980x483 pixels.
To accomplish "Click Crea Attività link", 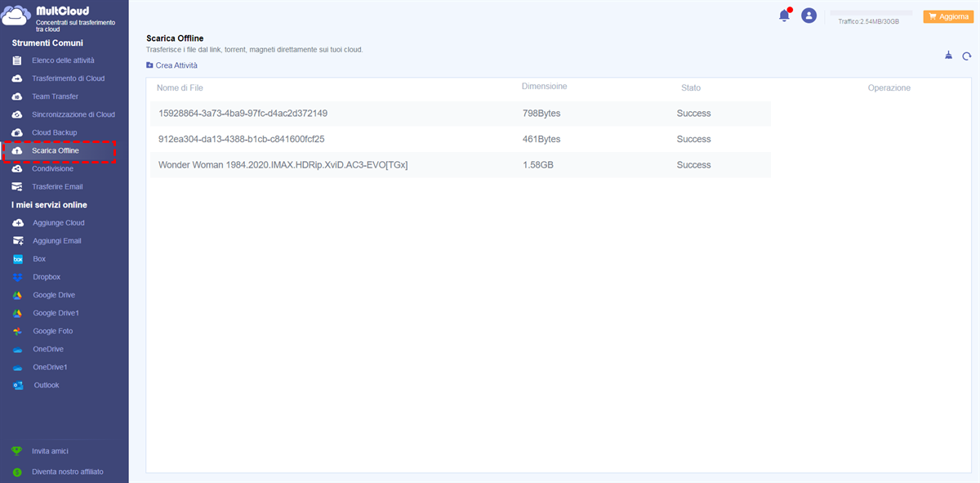I will pyautogui.click(x=176, y=65).
